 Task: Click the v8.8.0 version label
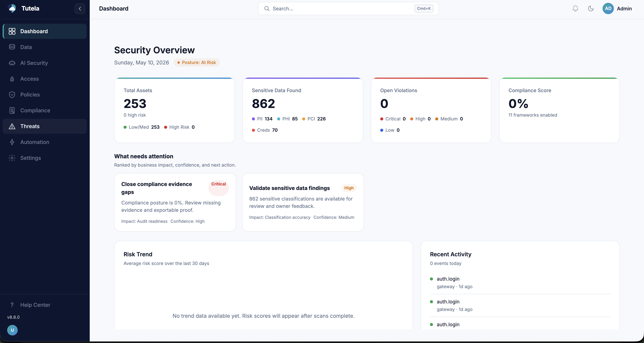[13, 317]
